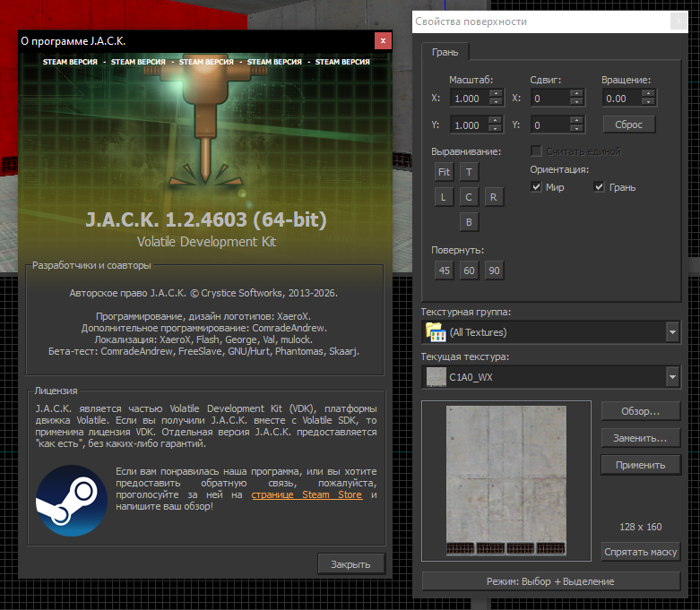Click the C1A0_WX texture swatch icon

pos(436,377)
